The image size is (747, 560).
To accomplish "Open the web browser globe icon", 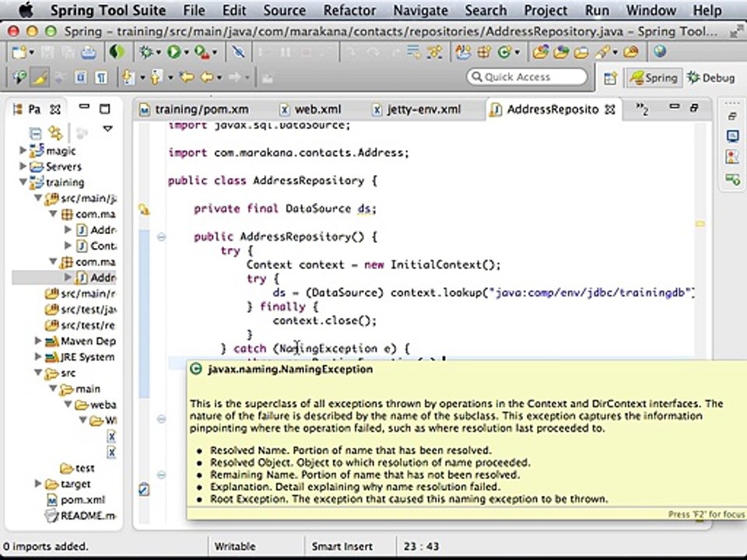I will pos(659,51).
